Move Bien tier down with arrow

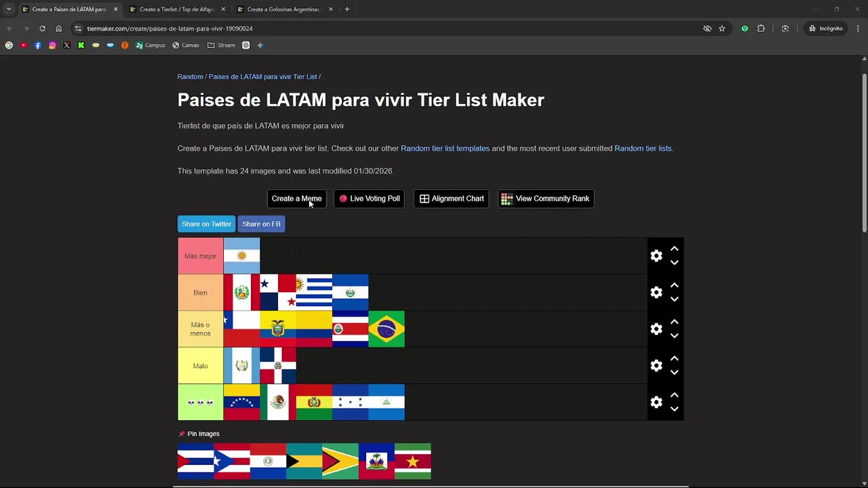[x=674, y=300]
